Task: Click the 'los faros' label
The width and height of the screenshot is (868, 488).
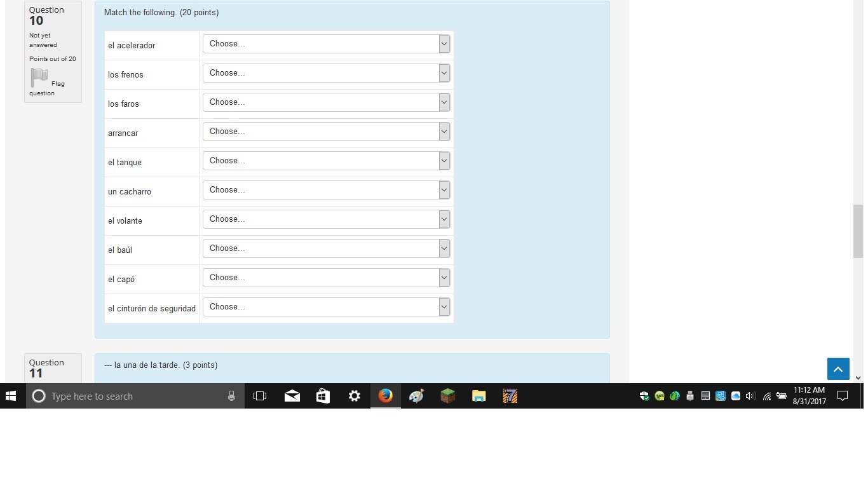Action: [123, 104]
